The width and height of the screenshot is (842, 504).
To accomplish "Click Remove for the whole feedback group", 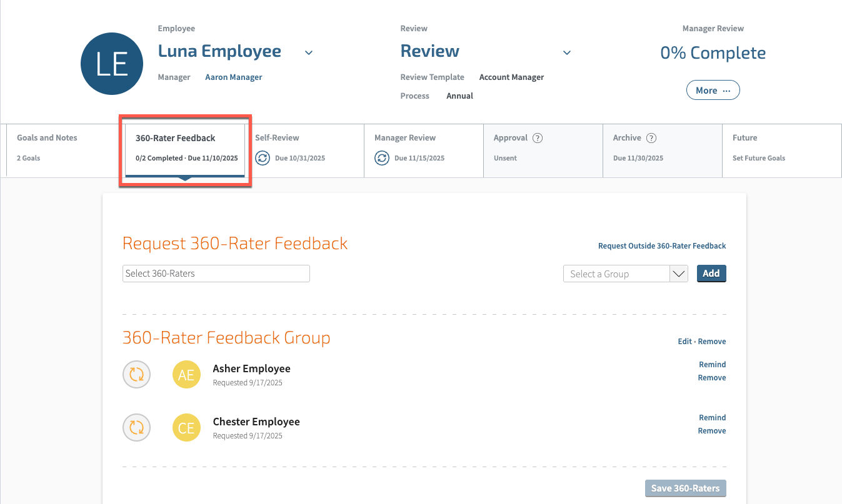I will [x=712, y=342].
